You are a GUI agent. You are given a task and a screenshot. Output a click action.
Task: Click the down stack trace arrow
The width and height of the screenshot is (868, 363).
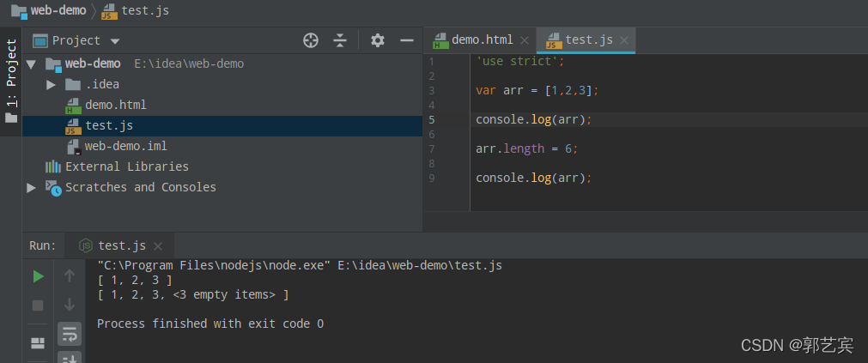click(70, 305)
